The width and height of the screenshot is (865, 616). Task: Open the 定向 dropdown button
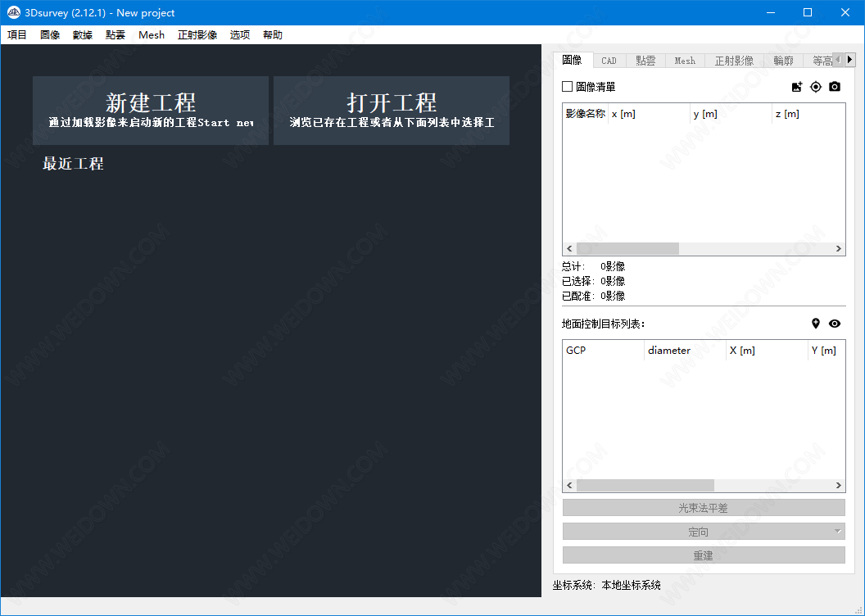[x=704, y=532]
